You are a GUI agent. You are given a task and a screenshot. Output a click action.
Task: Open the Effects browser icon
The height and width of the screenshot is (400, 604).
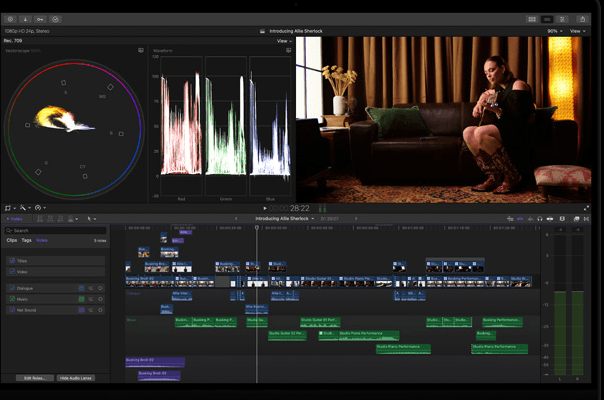(x=576, y=219)
